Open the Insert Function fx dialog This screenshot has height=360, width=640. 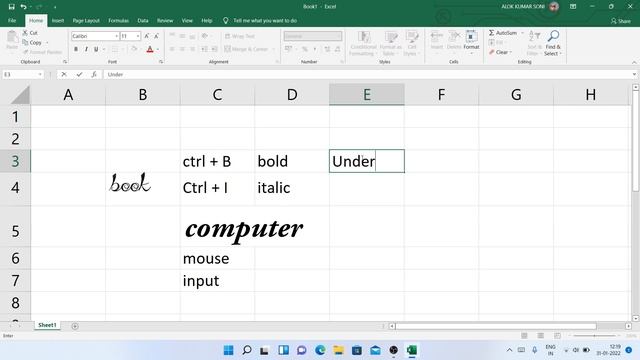94,74
